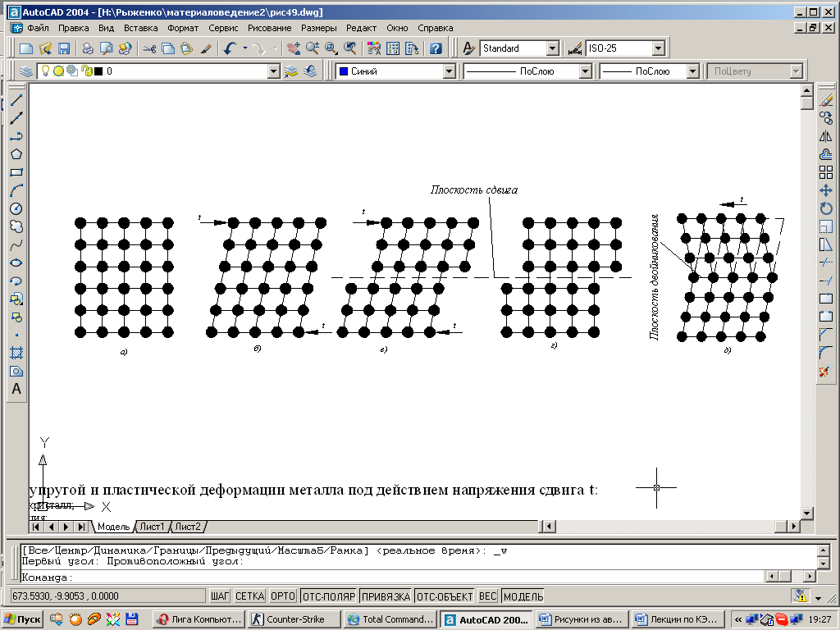The image size is (840, 630).
Task: Open the Размеры menu
Action: click(319, 28)
